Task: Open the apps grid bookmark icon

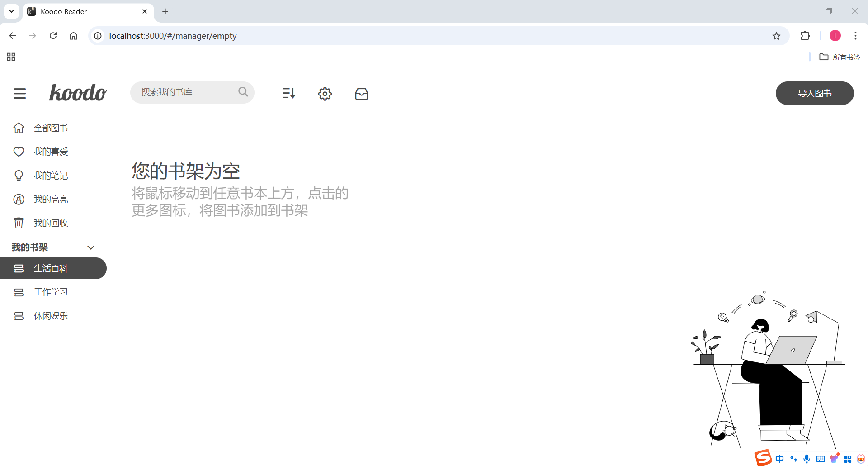Action: point(11,57)
